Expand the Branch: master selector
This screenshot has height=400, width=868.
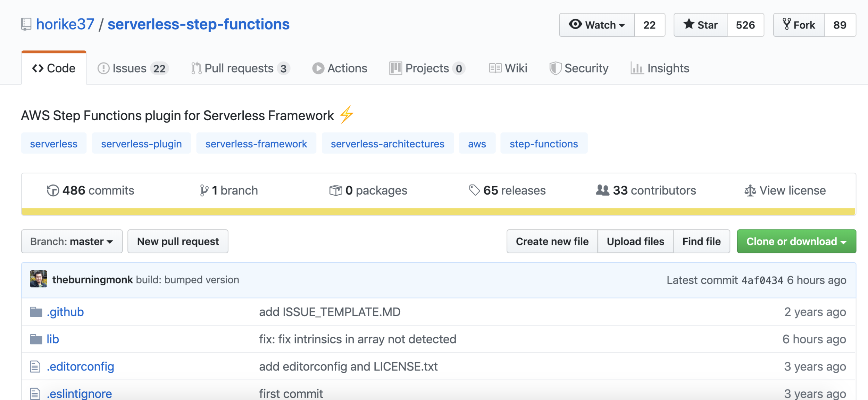pos(72,242)
